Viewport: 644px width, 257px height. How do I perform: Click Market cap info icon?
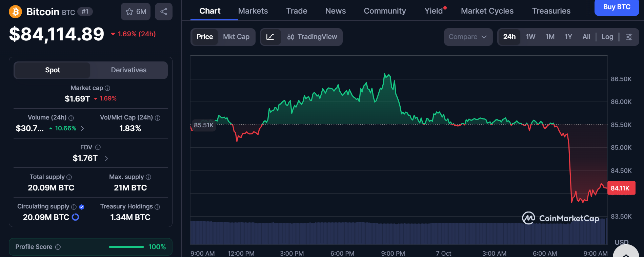click(107, 88)
